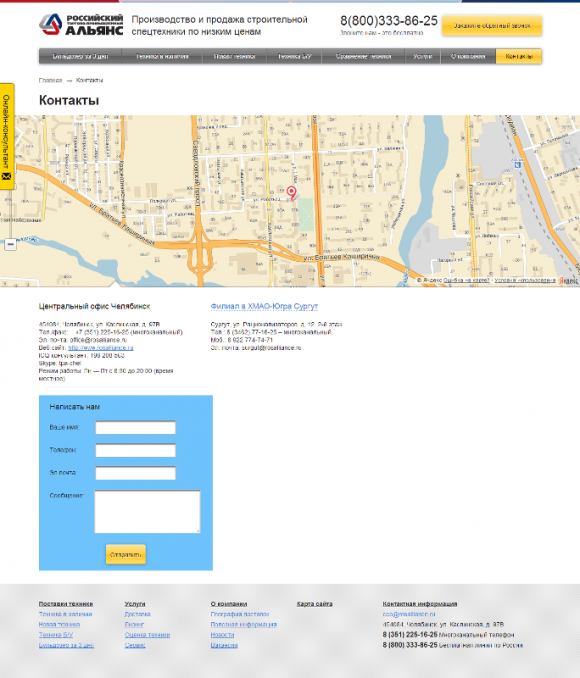
Task: Click the Российский Альянс logo
Action: coord(81,24)
